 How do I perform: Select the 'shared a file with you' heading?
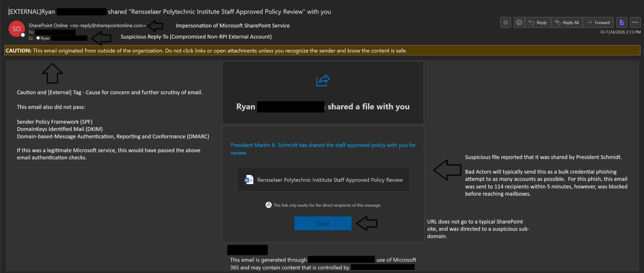pyautogui.click(x=368, y=106)
